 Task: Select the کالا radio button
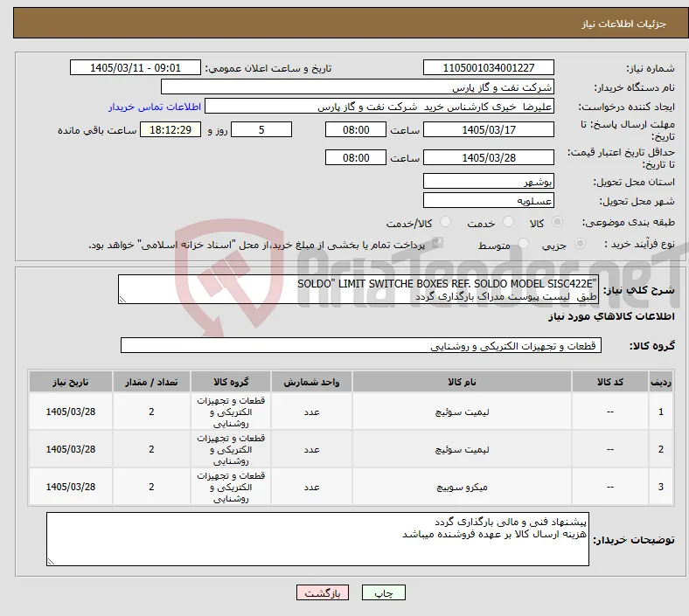pos(557,222)
